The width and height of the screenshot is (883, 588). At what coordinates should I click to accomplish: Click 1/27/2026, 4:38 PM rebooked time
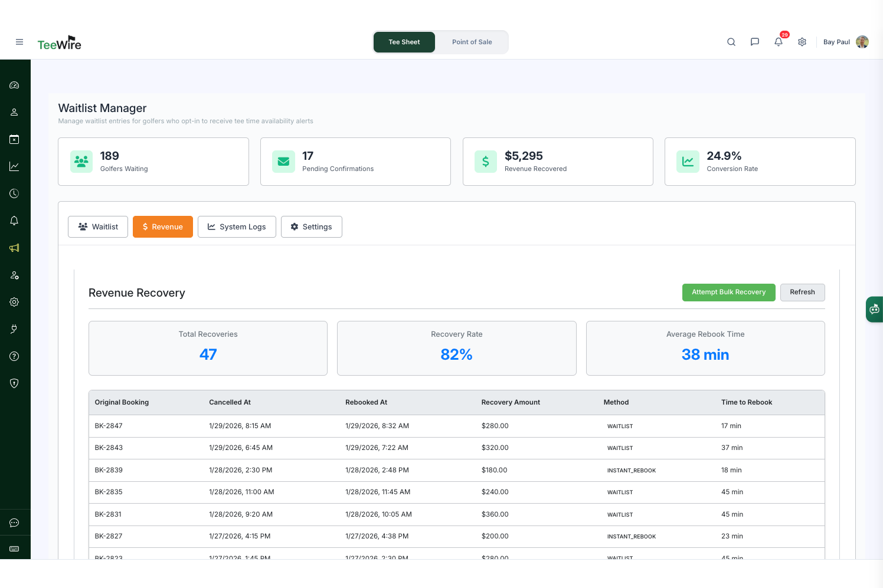377,536
